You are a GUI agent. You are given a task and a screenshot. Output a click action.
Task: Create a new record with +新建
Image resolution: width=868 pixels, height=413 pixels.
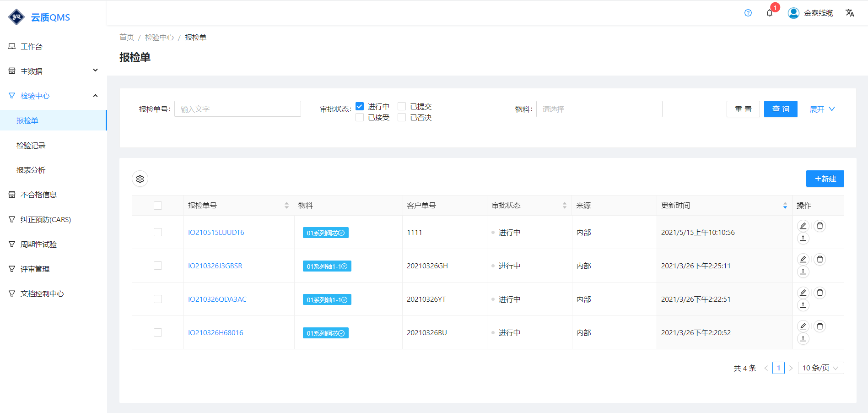[x=825, y=179]
